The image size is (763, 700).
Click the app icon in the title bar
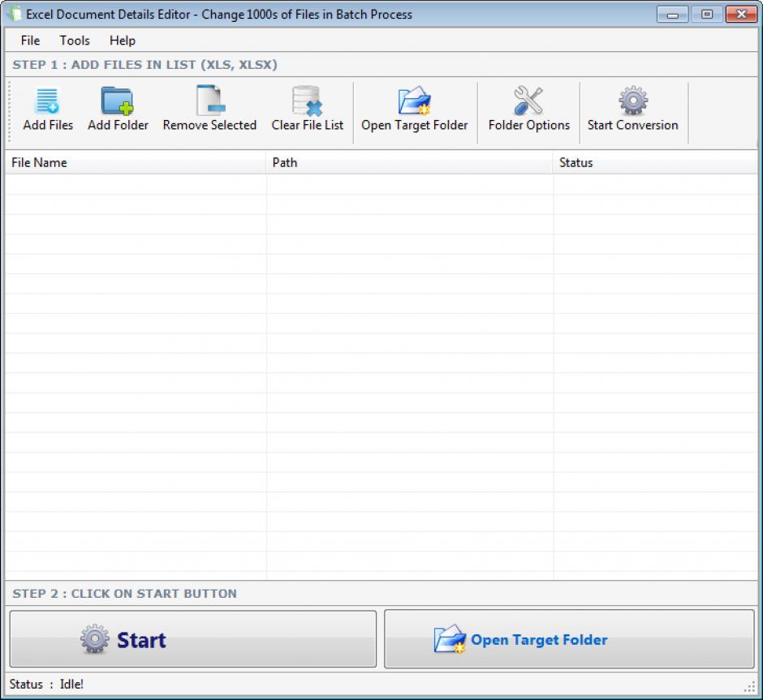(x=14, y=15)
